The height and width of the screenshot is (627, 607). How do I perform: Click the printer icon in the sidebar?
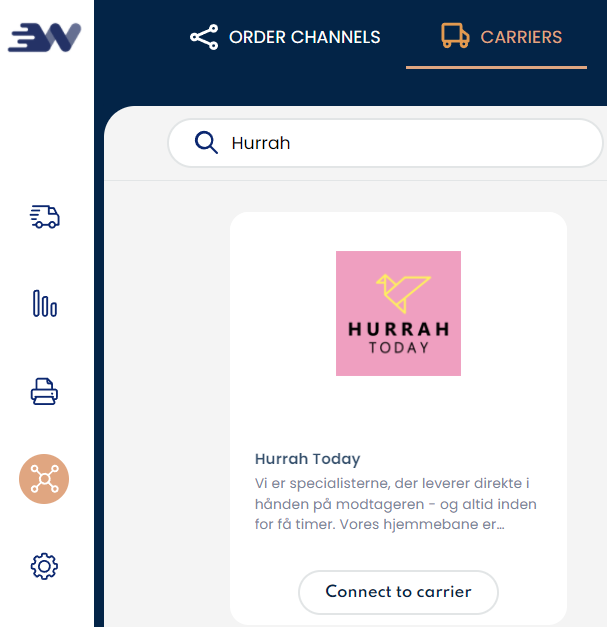tap(44, 392)
